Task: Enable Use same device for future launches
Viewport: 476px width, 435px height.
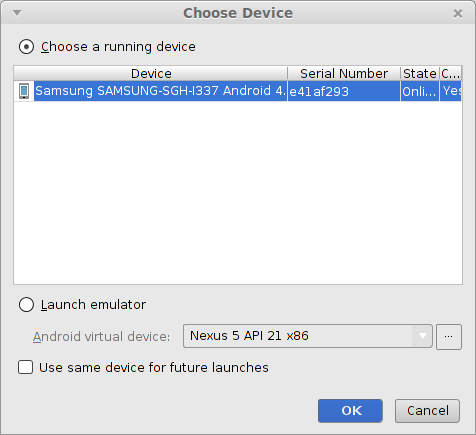Action: click(25, 367)
